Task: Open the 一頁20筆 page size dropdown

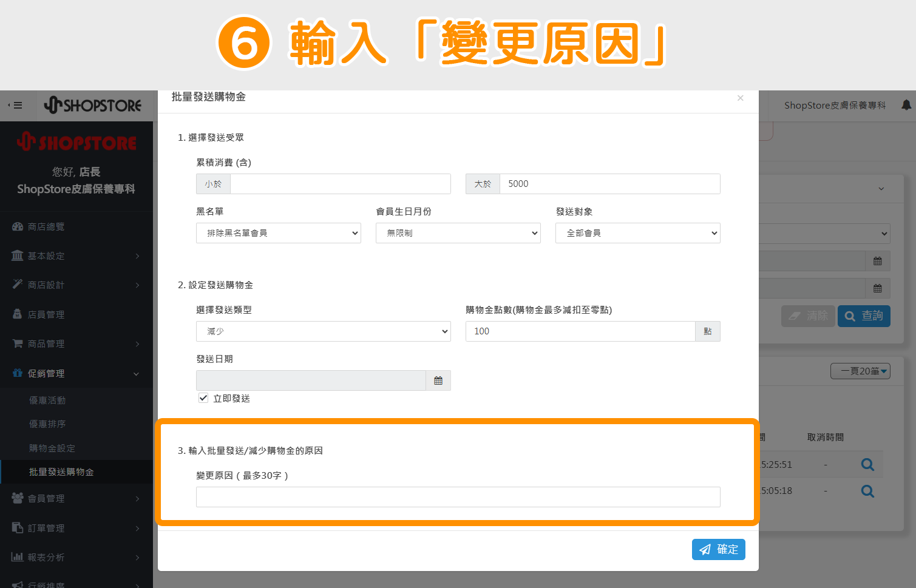Action: click(860, 371)
